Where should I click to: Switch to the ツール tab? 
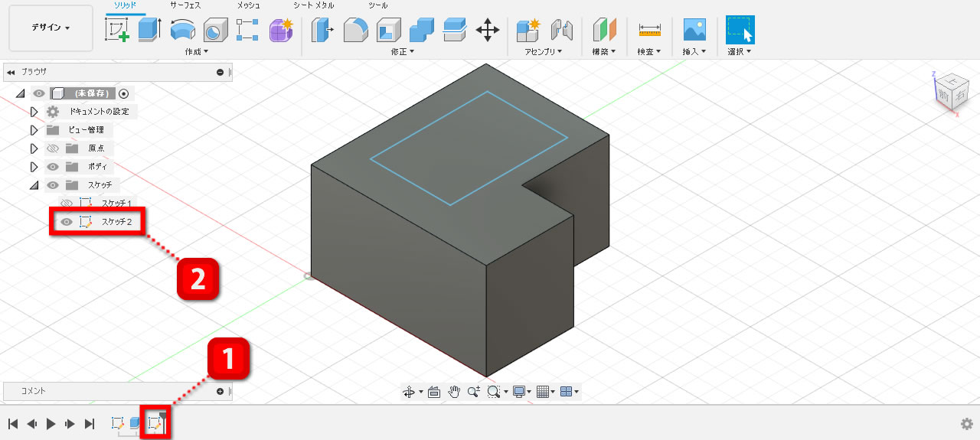(377, 5)
